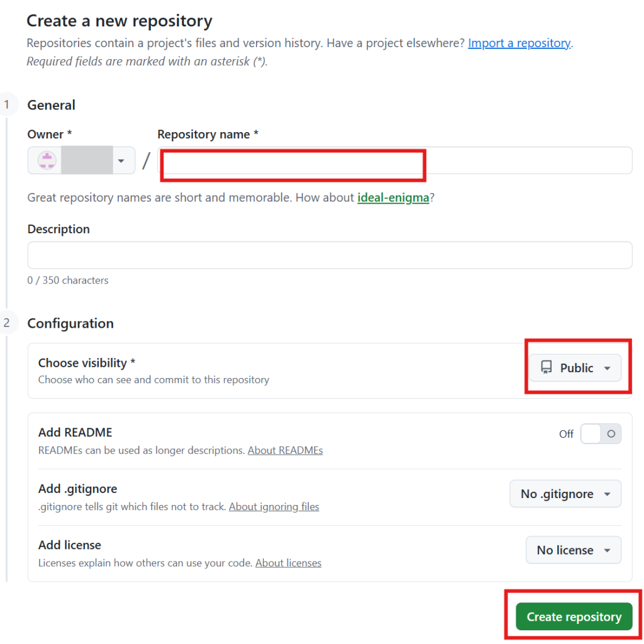Expand the No license dropdown
This screenshot has height=644, width=644.
coord(573,550)
